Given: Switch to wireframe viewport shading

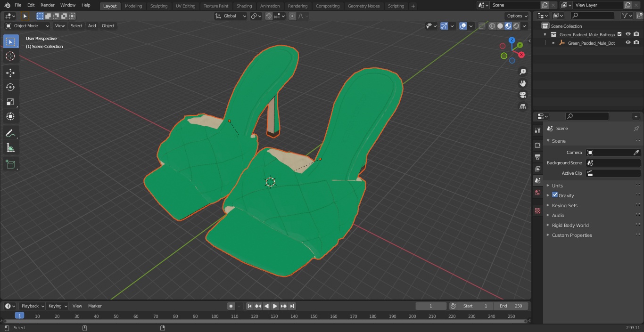Looking at the screenshot, I should [x=492, y=26].
